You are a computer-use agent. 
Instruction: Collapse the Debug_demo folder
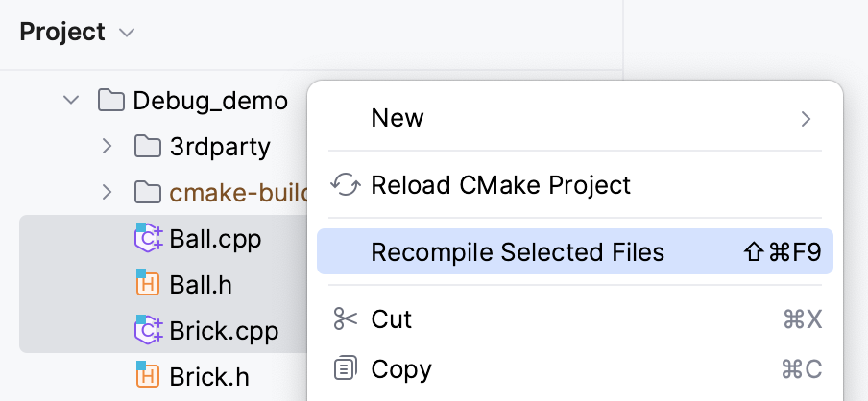point(71,101)
